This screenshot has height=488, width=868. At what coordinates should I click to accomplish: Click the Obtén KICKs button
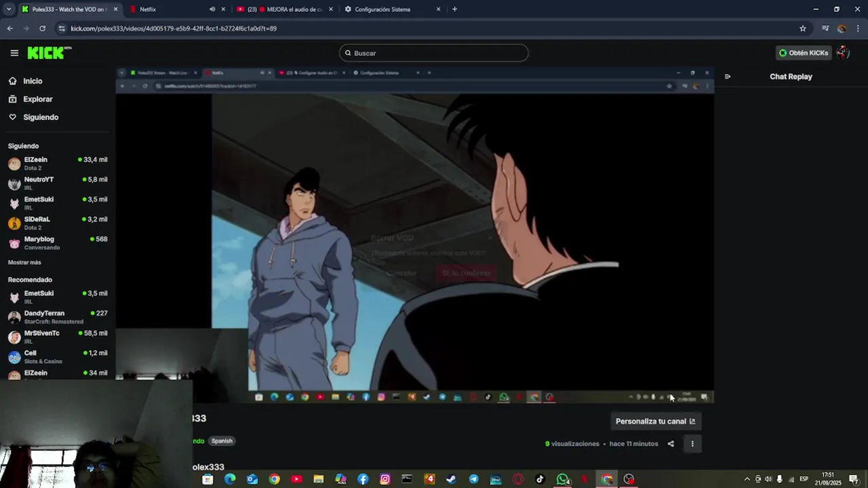pos(803,53)
